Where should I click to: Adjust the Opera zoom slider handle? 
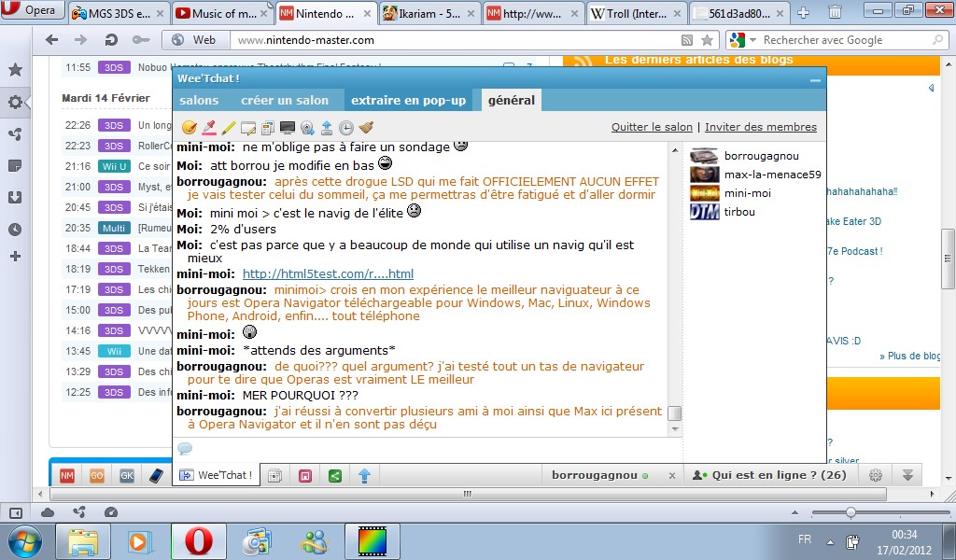click(851, 512)
